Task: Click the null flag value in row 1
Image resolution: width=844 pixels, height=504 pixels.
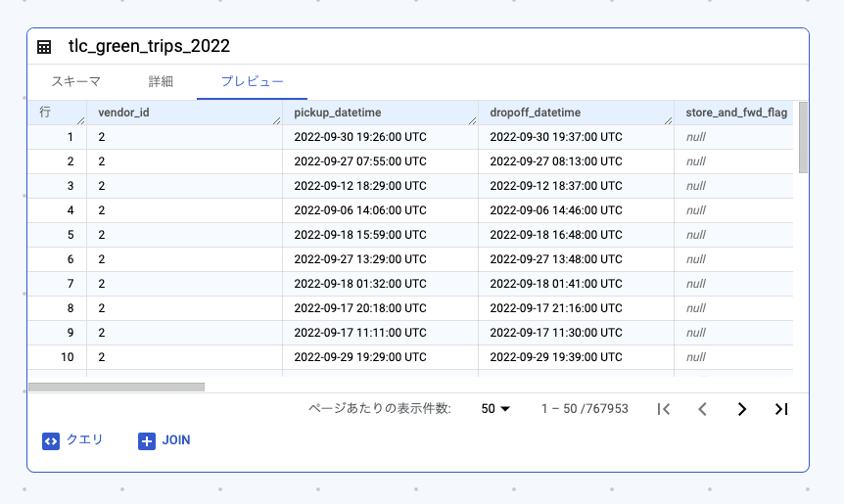Action: 695,137
